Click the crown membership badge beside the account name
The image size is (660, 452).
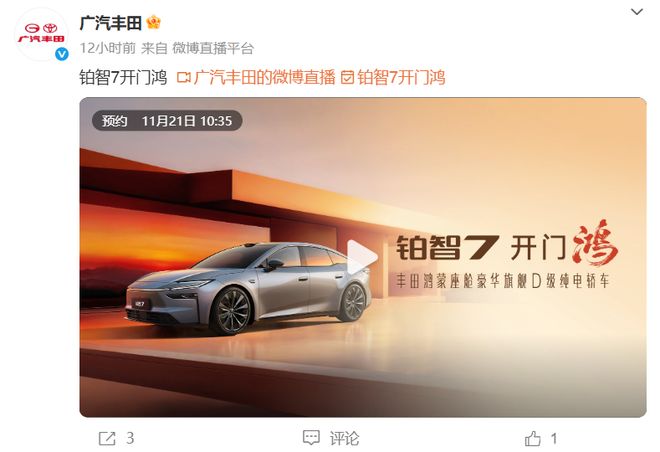pyautogui.click(x=154, y=22)
